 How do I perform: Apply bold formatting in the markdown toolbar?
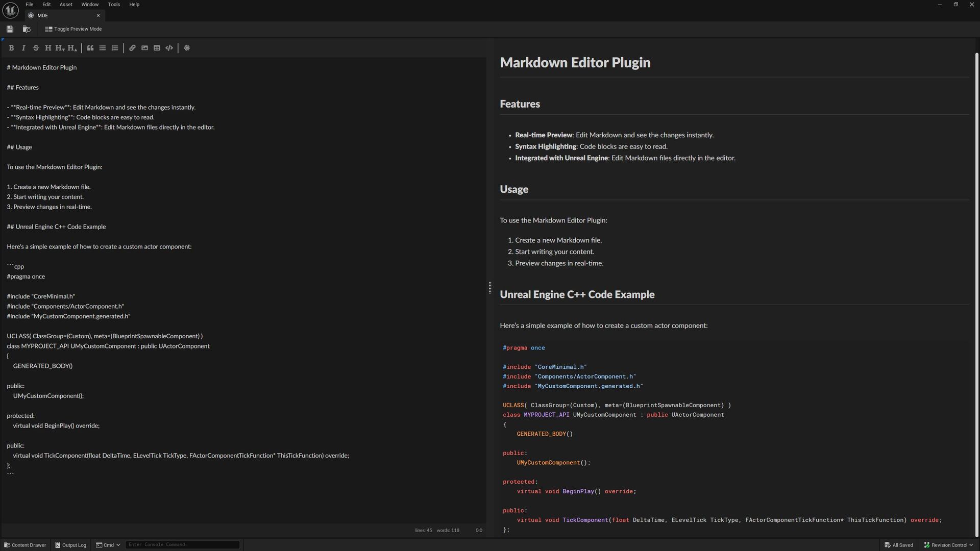[x=11, y=48]
